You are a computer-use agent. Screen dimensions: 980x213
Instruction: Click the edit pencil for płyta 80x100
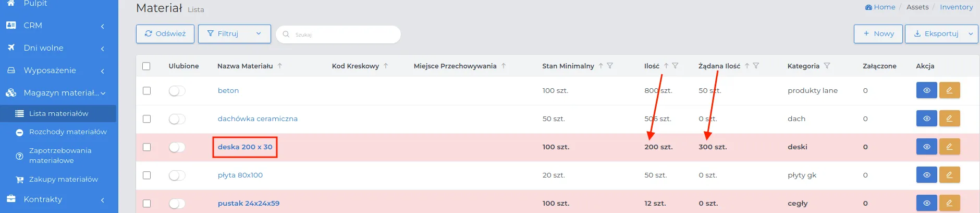(949, 175)
